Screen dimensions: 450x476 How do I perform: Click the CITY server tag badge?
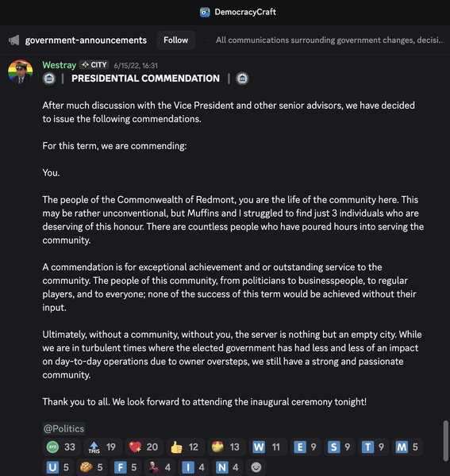pos(94,65)
